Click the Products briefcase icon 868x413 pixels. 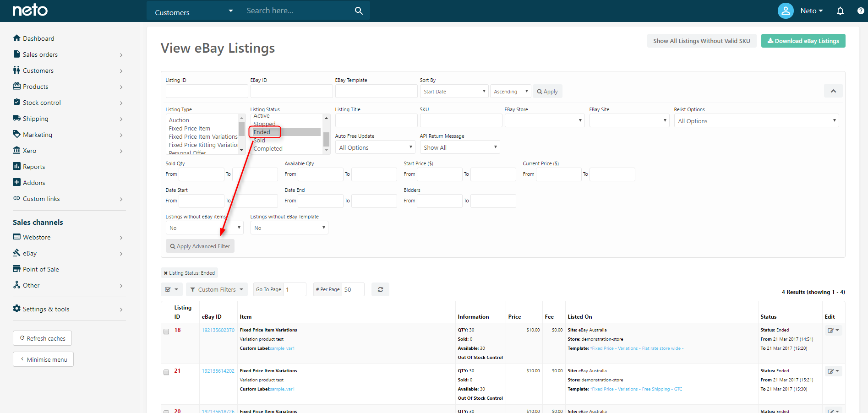coord(17,86)
